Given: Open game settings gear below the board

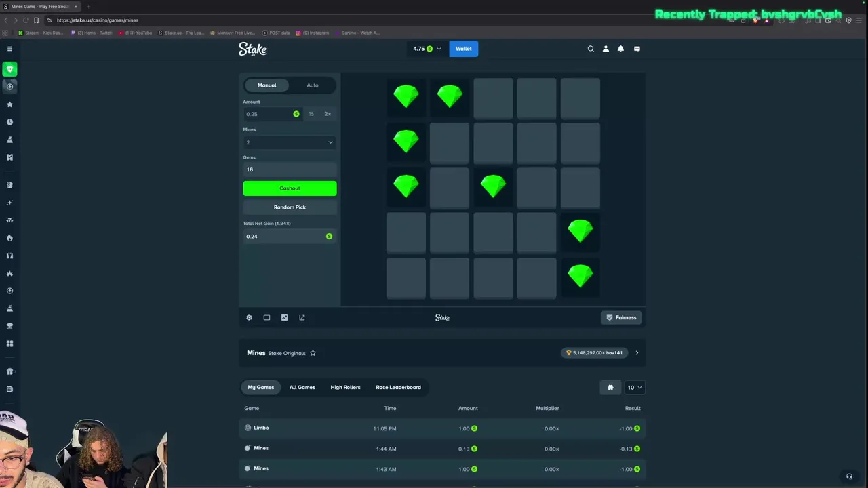Looking at the screenshot, I should [x=249, y=317].
